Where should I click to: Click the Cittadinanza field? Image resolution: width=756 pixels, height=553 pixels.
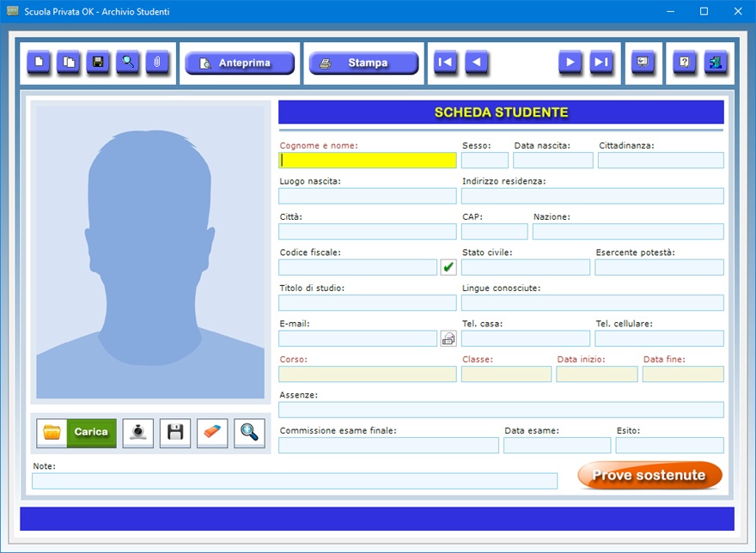tap(661, 161)
